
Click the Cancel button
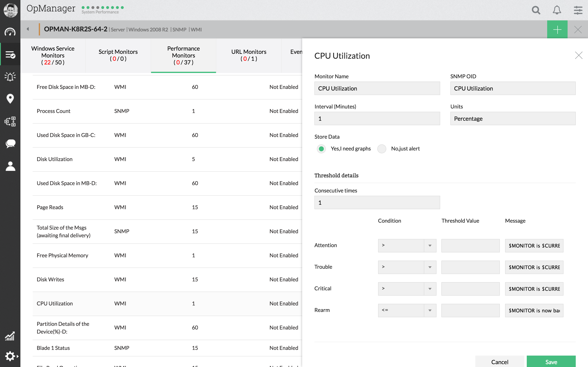pyautogui.click(x=500, y=362)
